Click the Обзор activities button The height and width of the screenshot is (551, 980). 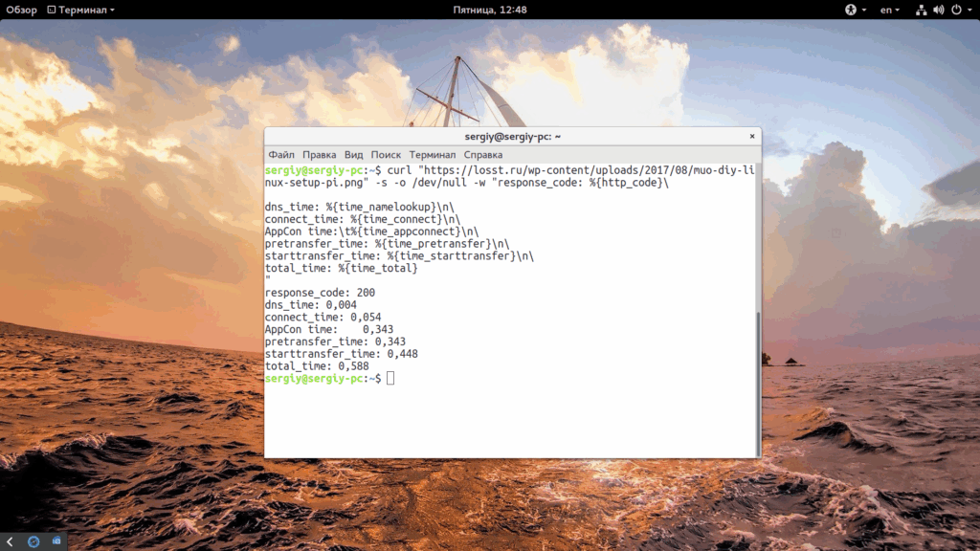point(22,10)
